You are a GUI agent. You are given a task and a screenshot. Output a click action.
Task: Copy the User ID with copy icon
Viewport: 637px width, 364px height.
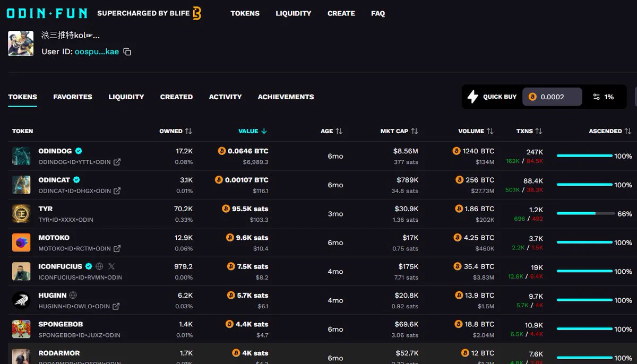(127, 52)
